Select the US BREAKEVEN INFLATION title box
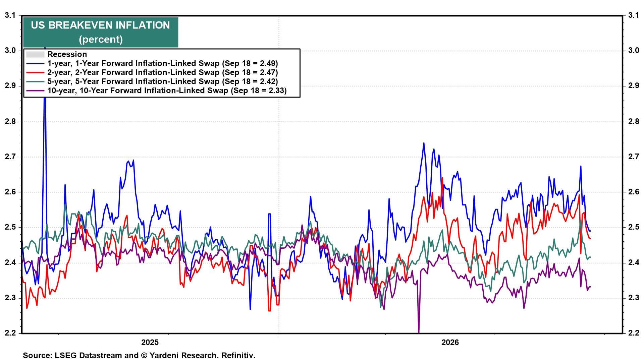Viewport: 644px width, 362px height. (x=101, y=32)
